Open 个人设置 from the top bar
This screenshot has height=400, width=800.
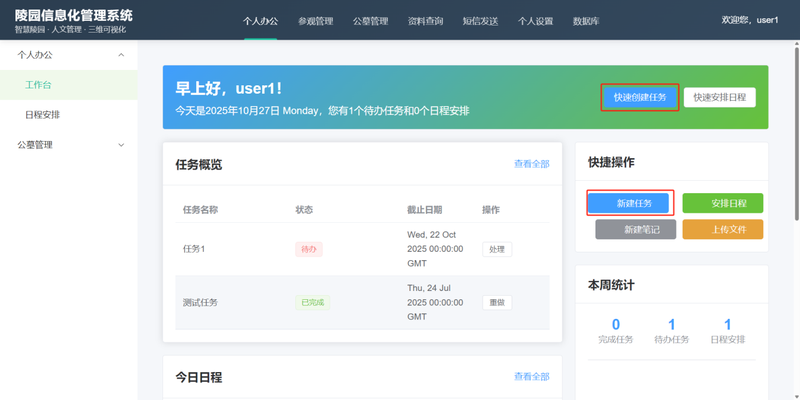coord(535,21)
